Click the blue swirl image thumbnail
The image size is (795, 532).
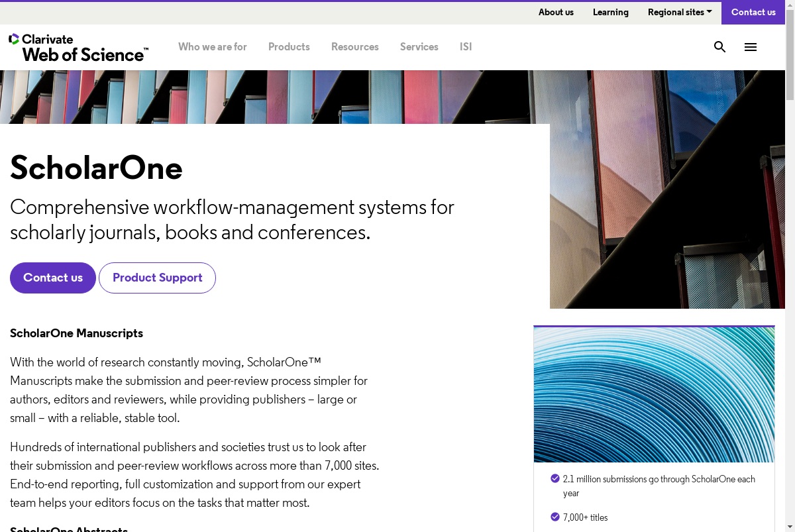(654, 395)
